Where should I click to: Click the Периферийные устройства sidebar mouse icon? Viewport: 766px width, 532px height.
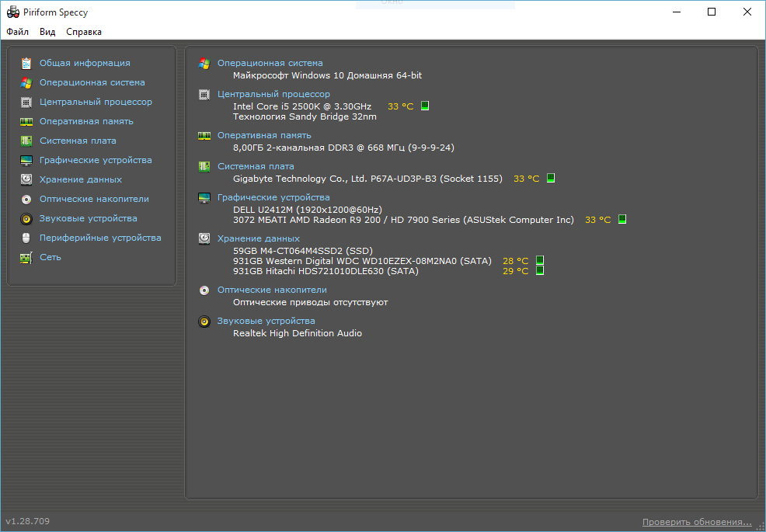click(x=26, y=238)
